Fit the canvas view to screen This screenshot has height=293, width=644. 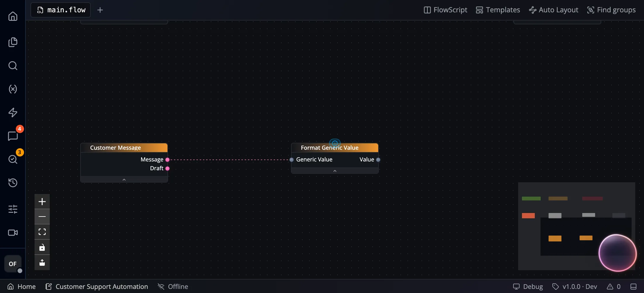42,232
